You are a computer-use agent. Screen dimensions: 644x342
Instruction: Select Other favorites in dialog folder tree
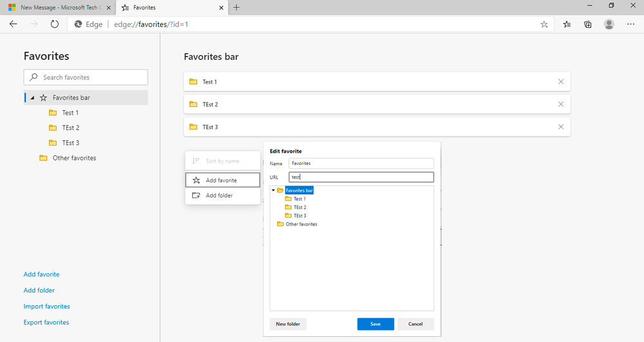pyautogui.click(x=302, y=224)
